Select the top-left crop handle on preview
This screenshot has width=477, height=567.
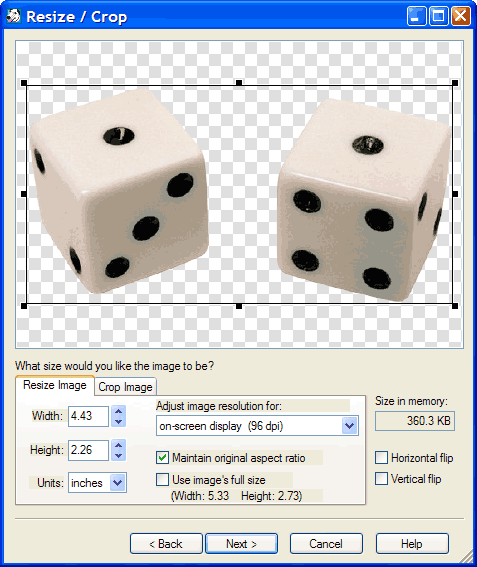(x=24, y=83)
